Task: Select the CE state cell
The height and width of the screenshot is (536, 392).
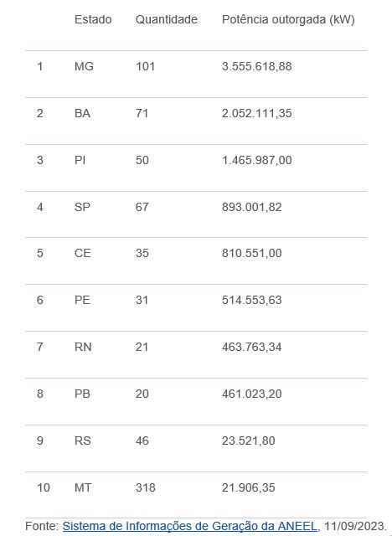Action: [x=83, y=253]
